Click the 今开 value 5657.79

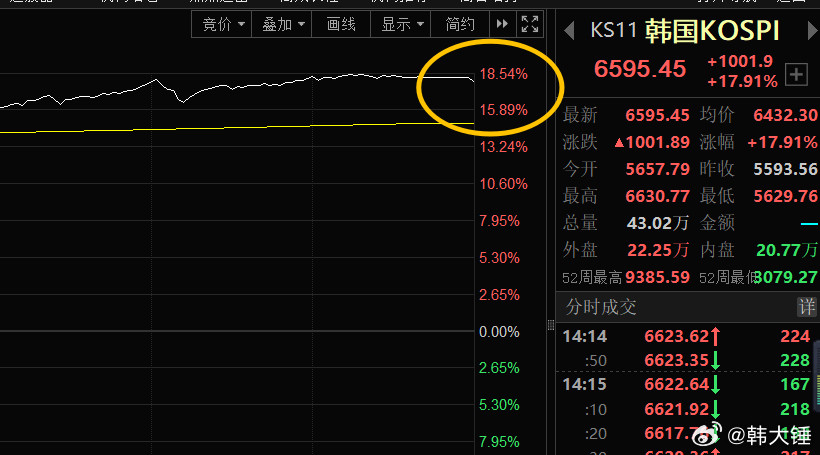(657, 169)
